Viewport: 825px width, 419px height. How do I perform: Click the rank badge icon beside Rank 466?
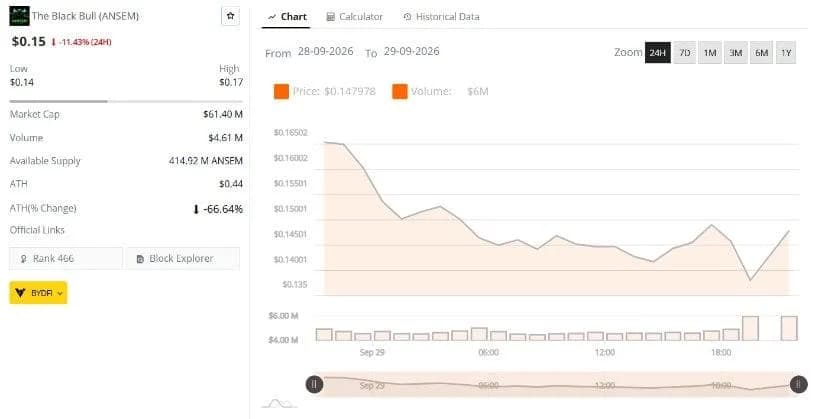click(24, 258)
